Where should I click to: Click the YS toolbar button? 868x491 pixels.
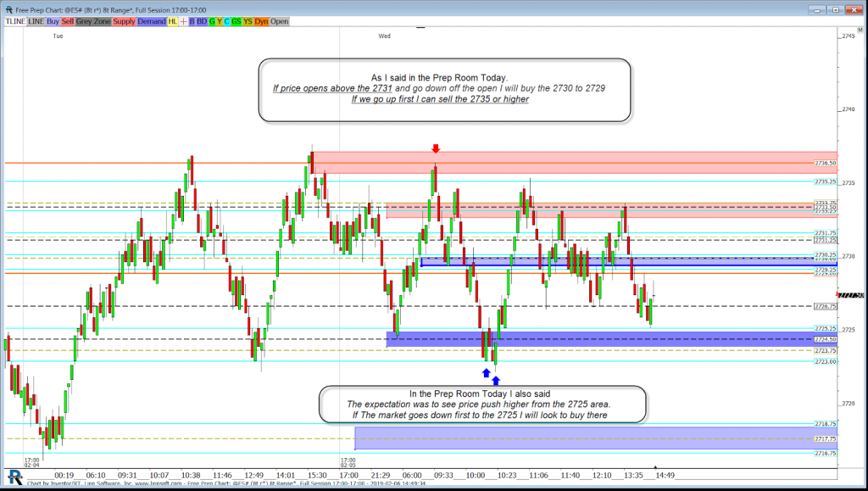[248, 21]
